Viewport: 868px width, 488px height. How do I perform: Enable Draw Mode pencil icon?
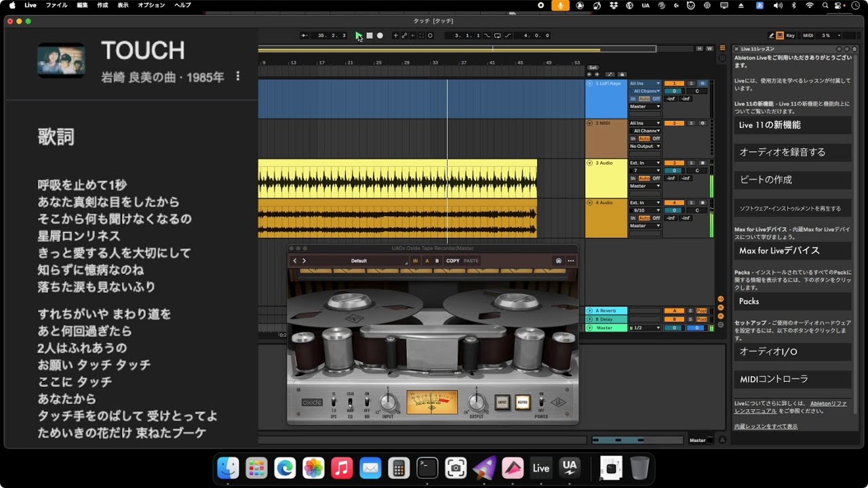click(x=772, y=35)
